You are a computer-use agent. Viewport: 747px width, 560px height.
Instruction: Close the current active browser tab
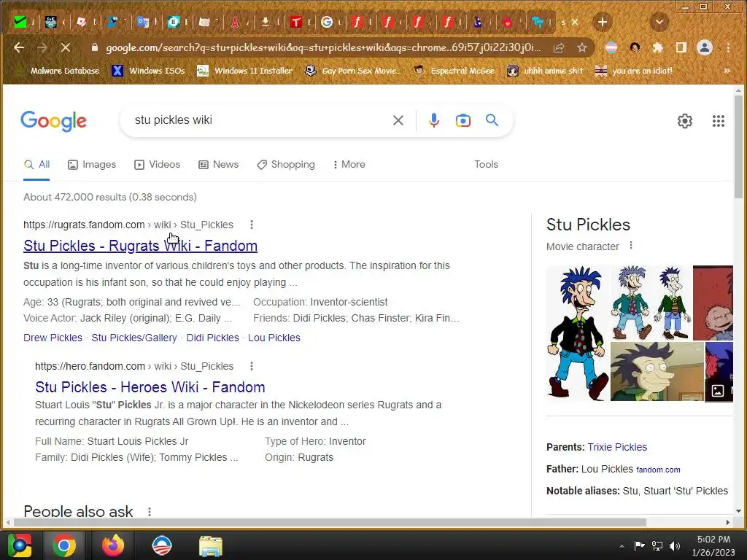point(575,22)
